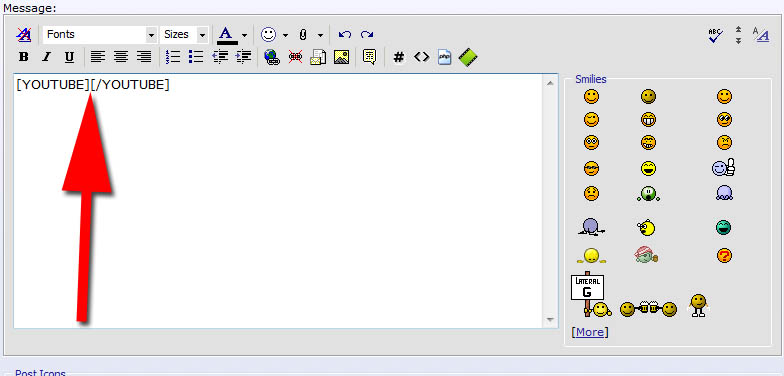The width and height of the screenshot is (784, 376).
Task: Expand the smilies dropdown arrow in toolbar
Action: point(286,35)
